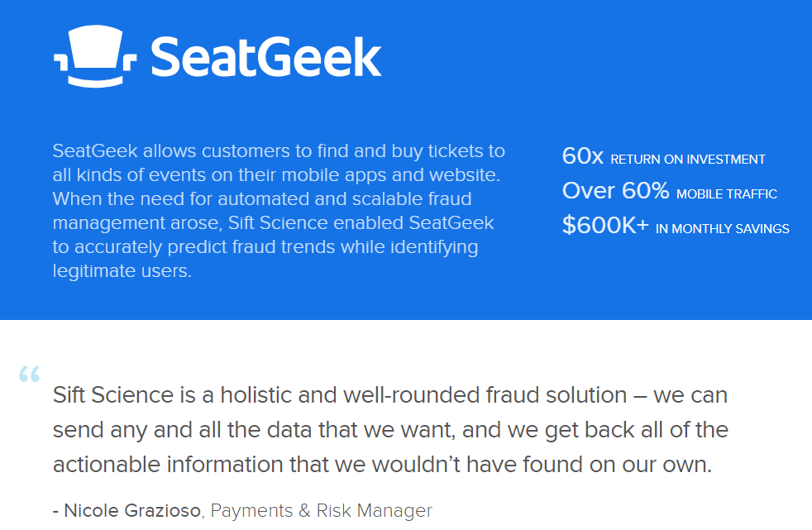Click 'Sift Science enabled SeatGeek' in the paragraph
Viewport: 812px width, 530px height.
[x=361, y=222]
